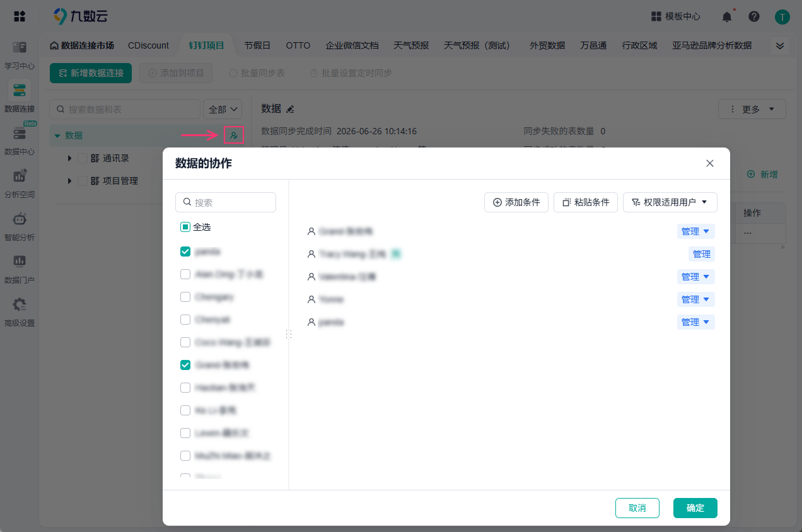This screenshot has width=802, height=532.
Task: Click 粘贴条件 button
Action: pyautogui.click(x=586, y=202)
